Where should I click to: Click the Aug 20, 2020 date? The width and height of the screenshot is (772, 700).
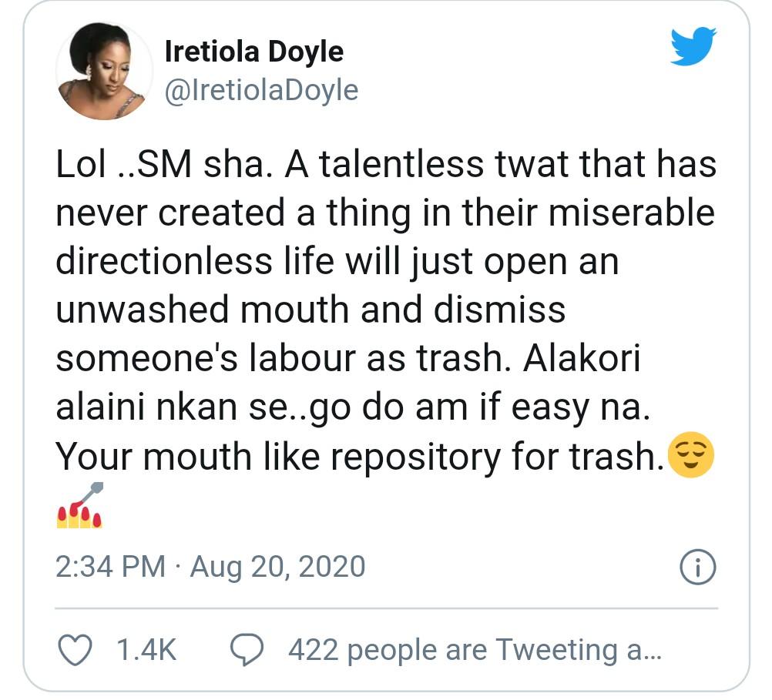277,568
